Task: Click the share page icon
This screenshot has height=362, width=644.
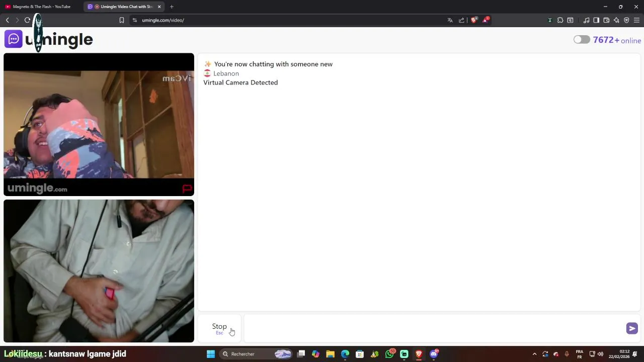Action: point(461,20)
